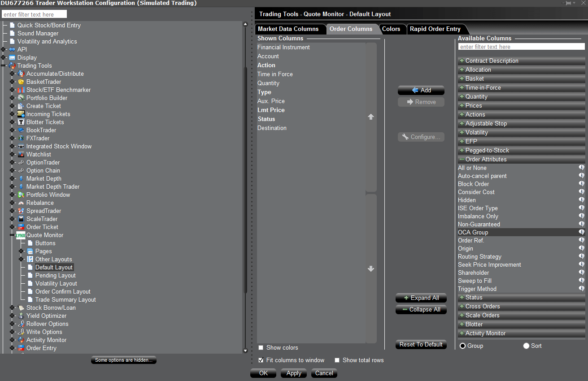588x381 pixels.
Task: Move selected column down with arrow
Action: pos(370,269)
